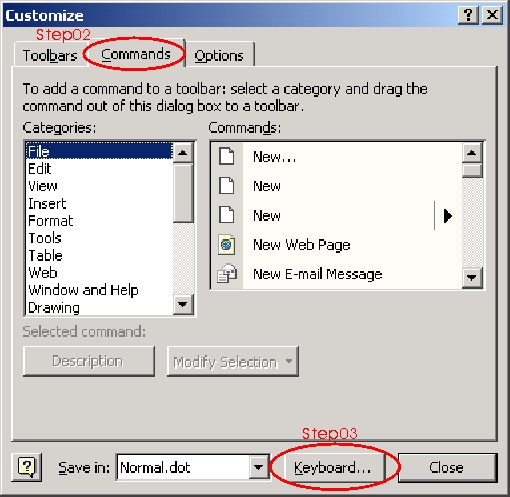The width and height of the screenshot is (510, 497).
Task: Click the New E-mail Message envelope icon
Action: (x=227, y=274)
